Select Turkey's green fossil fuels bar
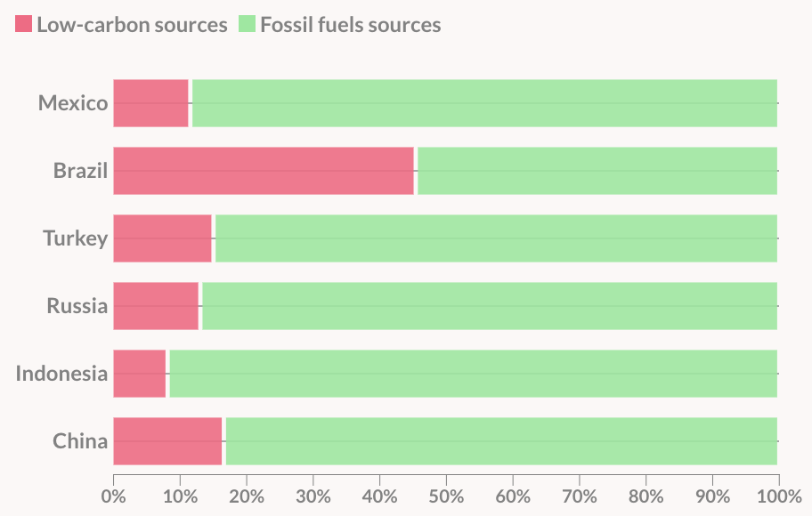Viewport: 812px width, 516px height. coord(496,238)
